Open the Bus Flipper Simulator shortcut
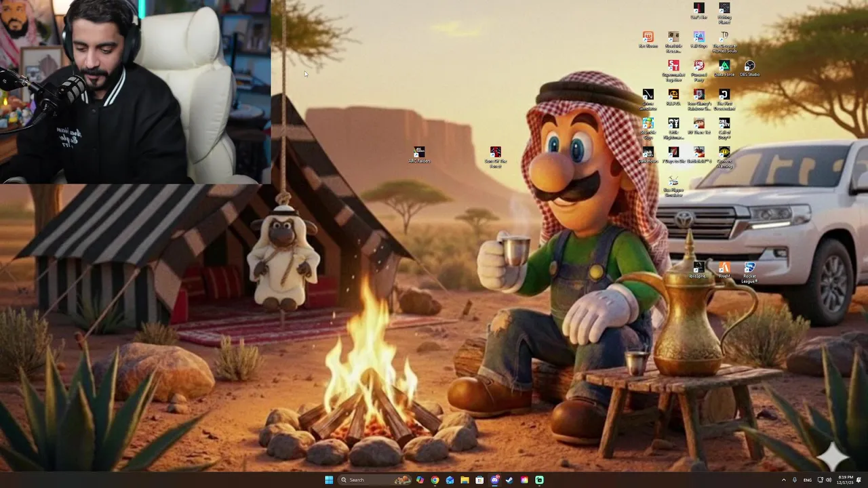The image size is (868, 488). tap(673, 186)
